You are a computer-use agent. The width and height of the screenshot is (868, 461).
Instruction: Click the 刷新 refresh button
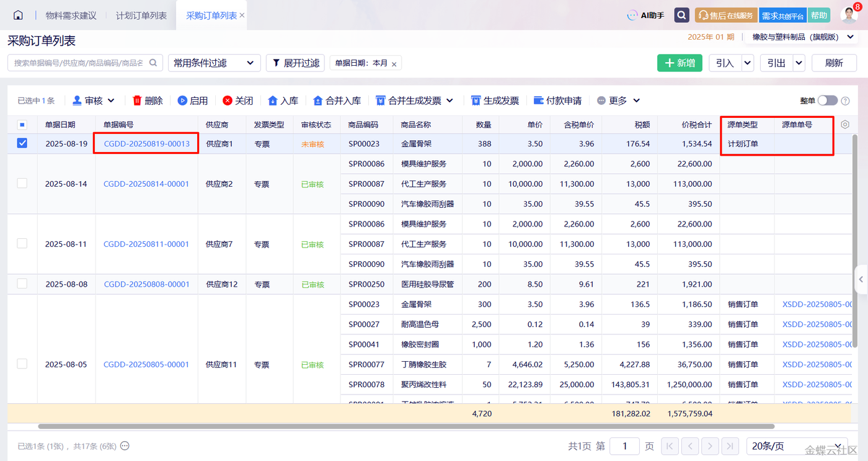click(834, 63)
